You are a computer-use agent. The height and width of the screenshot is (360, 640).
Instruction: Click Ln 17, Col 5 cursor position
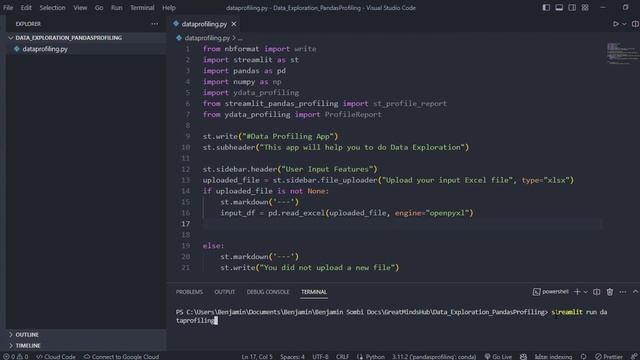257,356
